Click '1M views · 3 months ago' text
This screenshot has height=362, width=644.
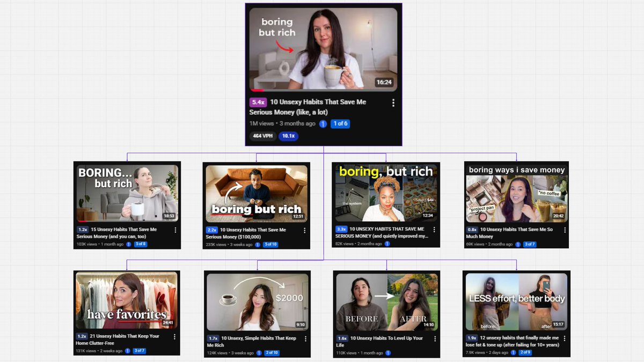click(x=283, y=123)
